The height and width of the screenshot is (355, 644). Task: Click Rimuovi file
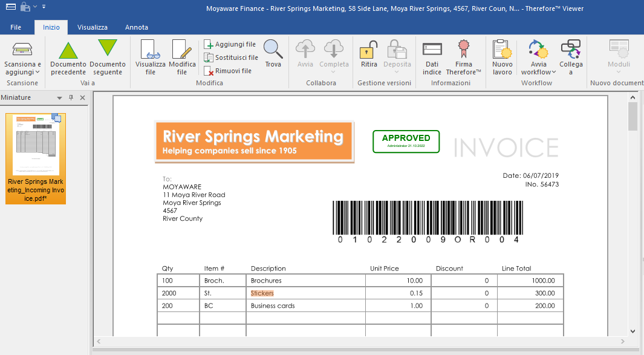228,71
